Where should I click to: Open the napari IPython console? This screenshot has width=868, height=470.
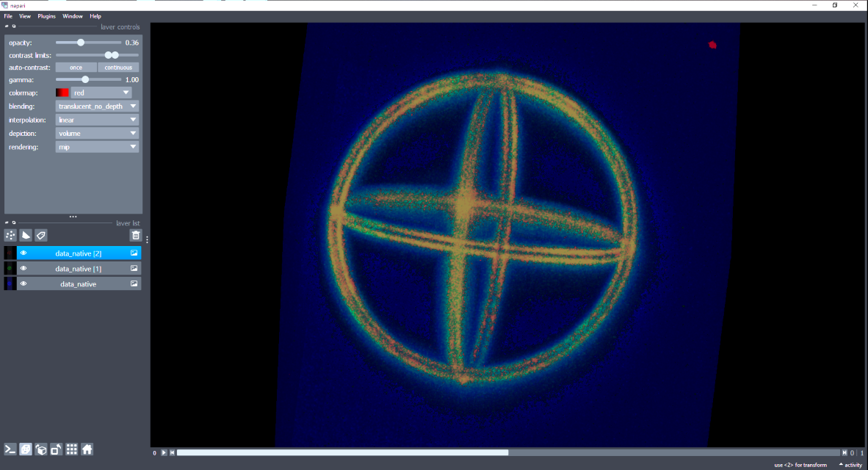pyautogui.click(x=10, y=449)
